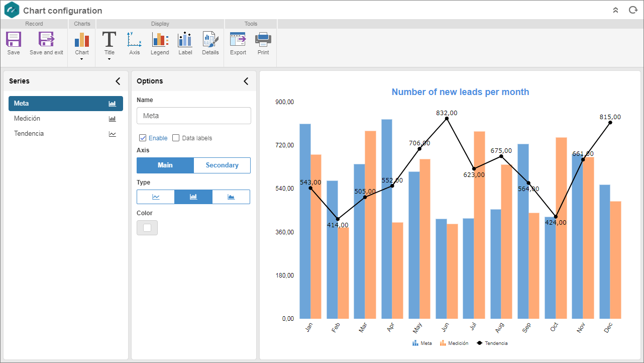The width and height of the screenshot is (644, 363).
Task: Open the Details icon in the Display group
Action: 210,40
